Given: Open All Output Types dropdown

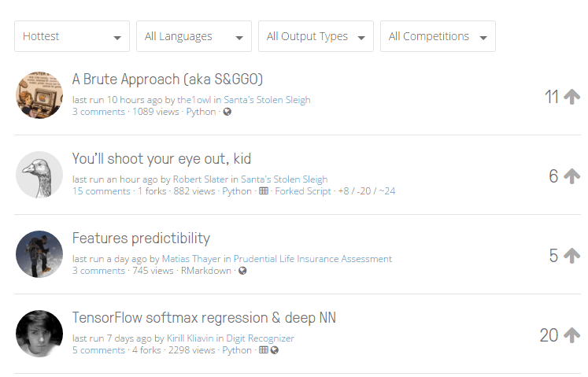Looking at the screenshot, I should click(x=316, y=36).
